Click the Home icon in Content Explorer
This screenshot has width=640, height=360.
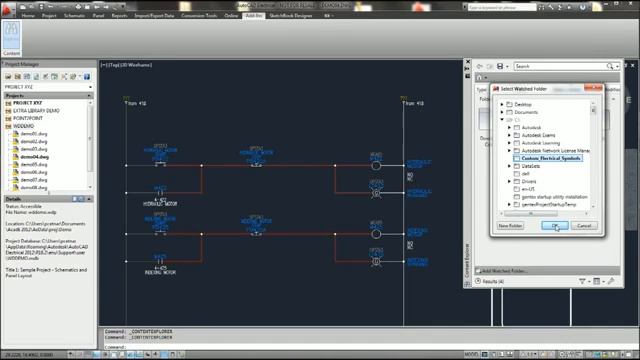pyautogui.click(x=480, y=77)
